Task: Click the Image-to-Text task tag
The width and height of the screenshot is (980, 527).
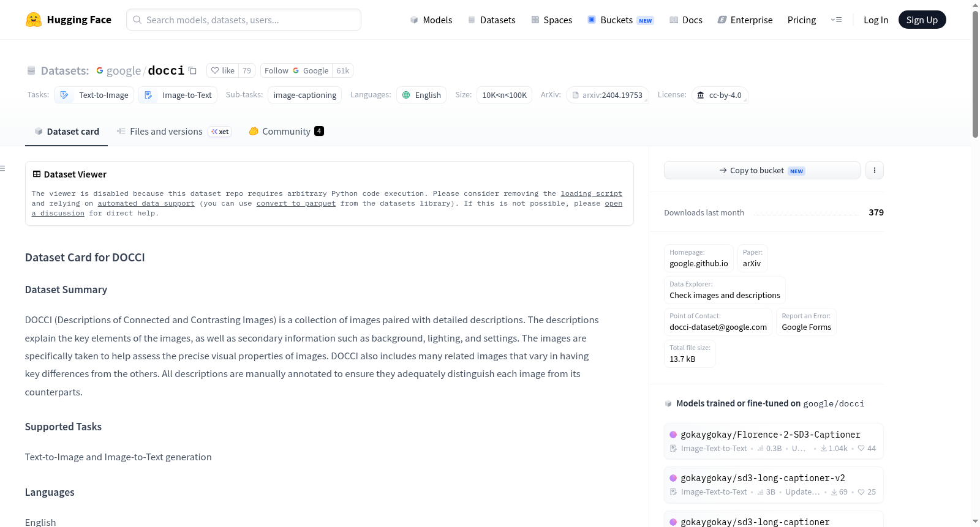Action: click(178, 95)
